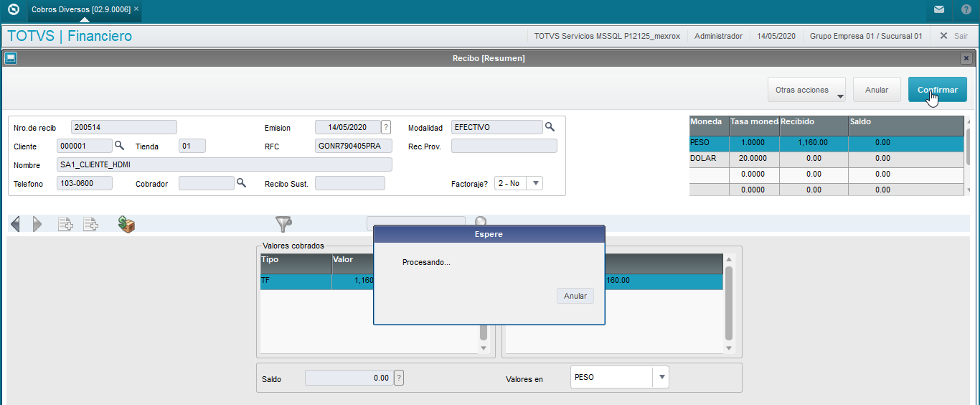
Task: Open the help question mark icon
Action: pyautogui.click(x=966, y=9)
